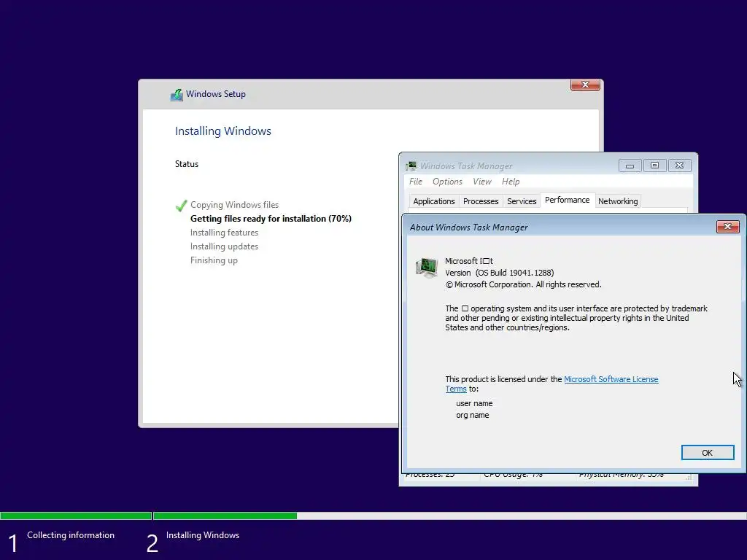Click the 'Copying Windows files' status line

coord(234,205)
